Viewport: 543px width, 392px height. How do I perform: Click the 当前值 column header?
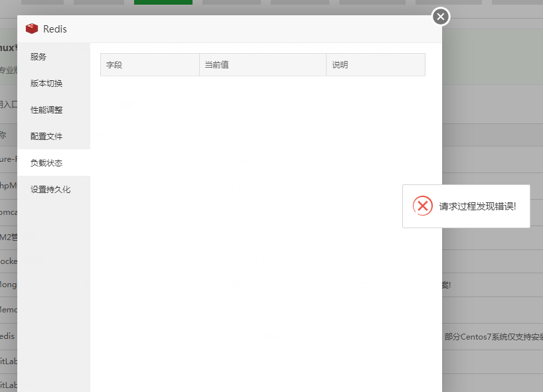pos(263,65)
